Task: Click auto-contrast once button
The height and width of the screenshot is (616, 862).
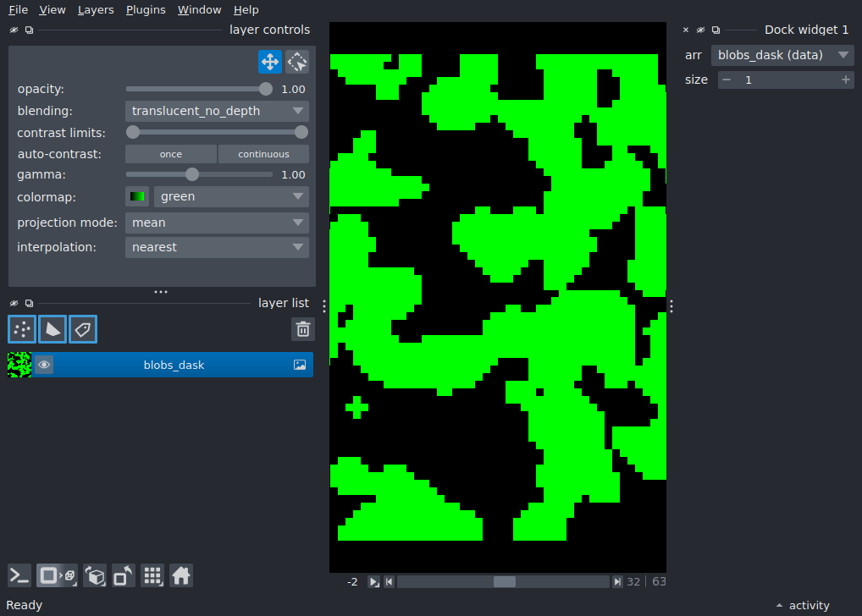Action: point(171,154)
